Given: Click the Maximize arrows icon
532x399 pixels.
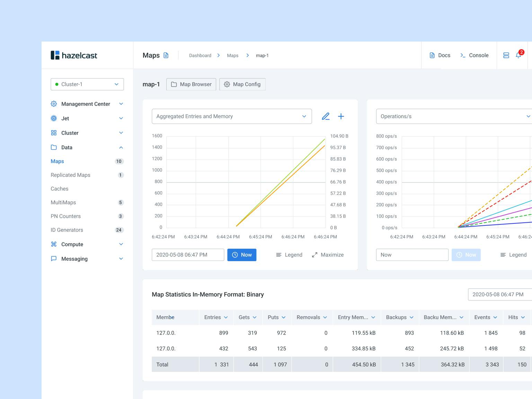Looking at the screenshot, I should 314,255.
